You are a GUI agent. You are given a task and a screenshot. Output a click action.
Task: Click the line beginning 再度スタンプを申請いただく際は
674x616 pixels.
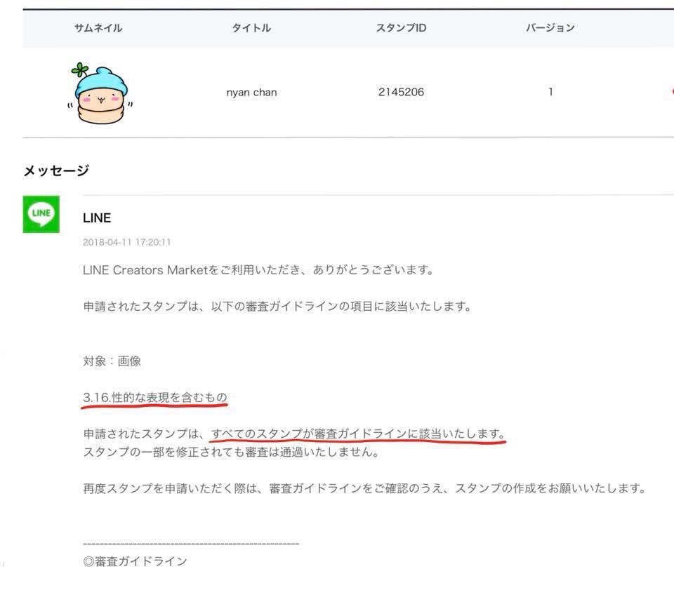click(x=364, y=488)
